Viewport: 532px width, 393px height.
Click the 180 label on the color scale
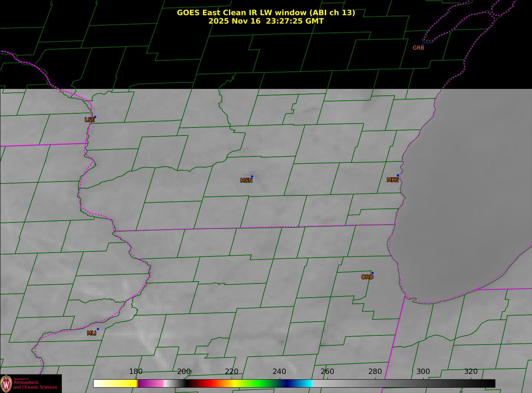[136, 372]
